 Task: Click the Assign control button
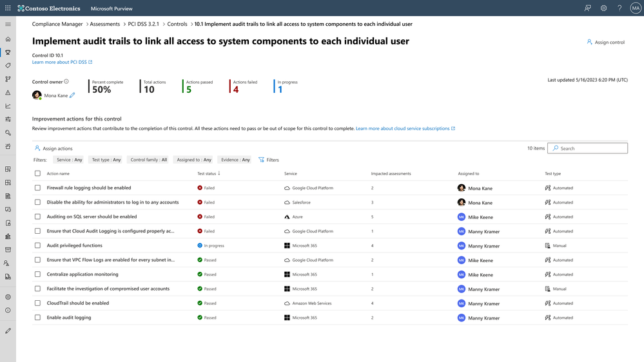[x=605, y=42]
